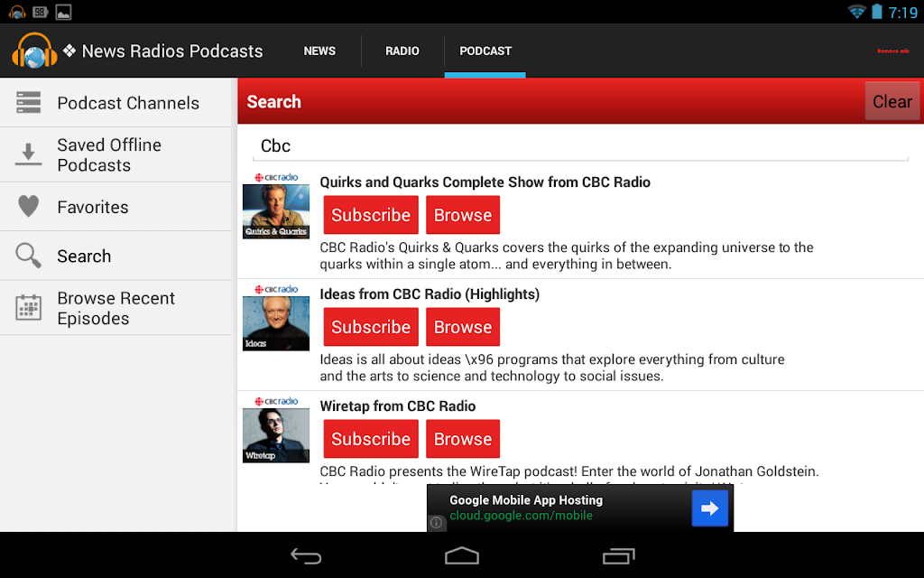Tap the Search magnifier icon in sidebar

tap(28, 256)
